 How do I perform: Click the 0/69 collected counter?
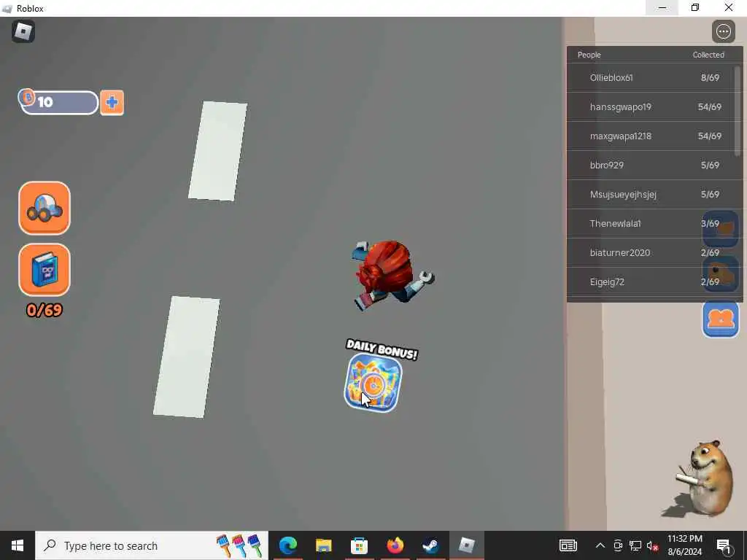coord(44,311)
